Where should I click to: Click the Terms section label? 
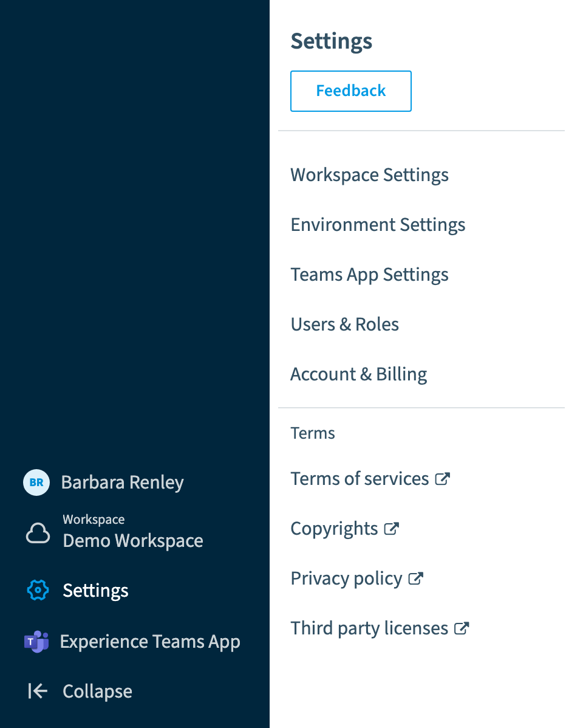(x=313, y=433)
